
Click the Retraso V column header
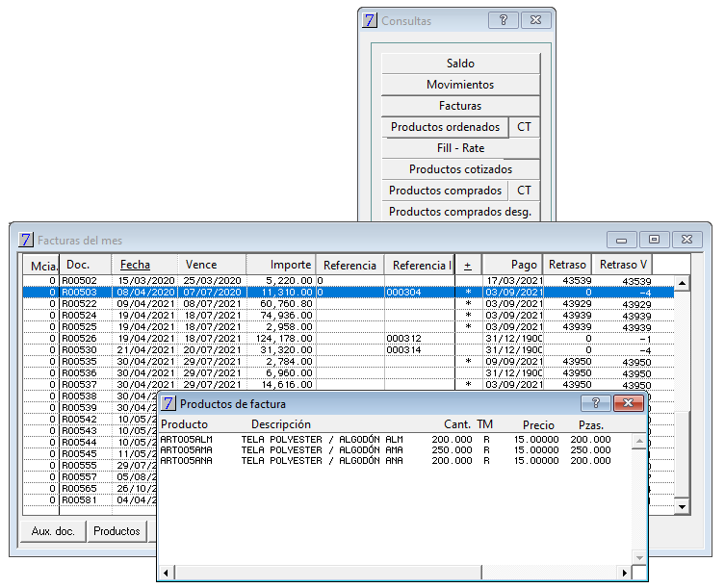pos(622,265)
